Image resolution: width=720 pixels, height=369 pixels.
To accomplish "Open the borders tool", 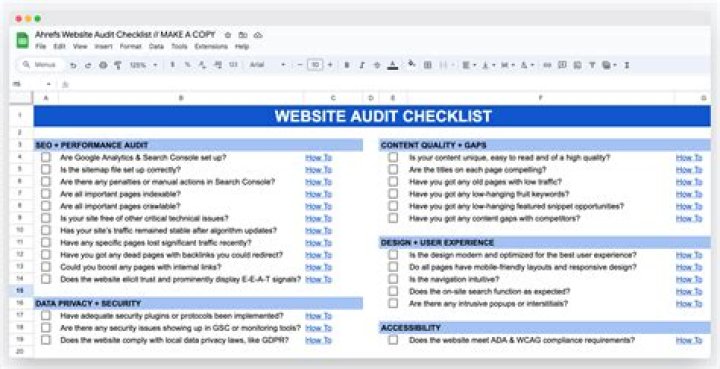I will pos(428,65).
